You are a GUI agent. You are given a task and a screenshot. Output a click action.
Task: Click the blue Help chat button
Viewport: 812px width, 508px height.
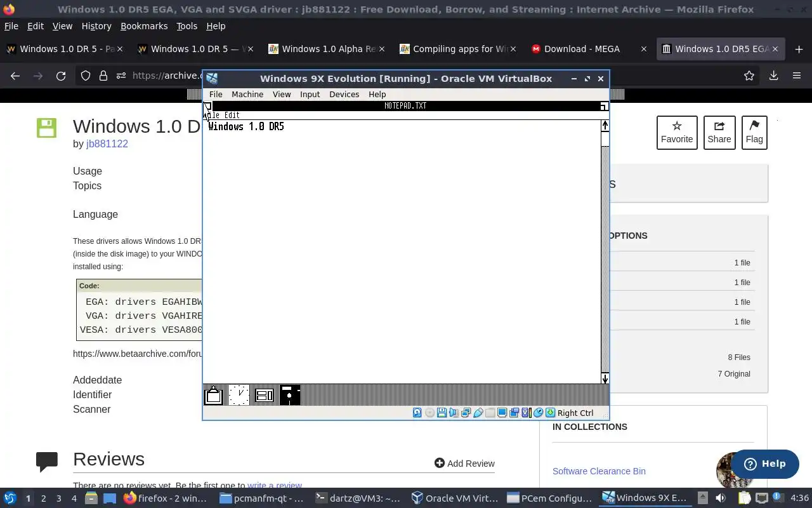click(x=764, y=464)
